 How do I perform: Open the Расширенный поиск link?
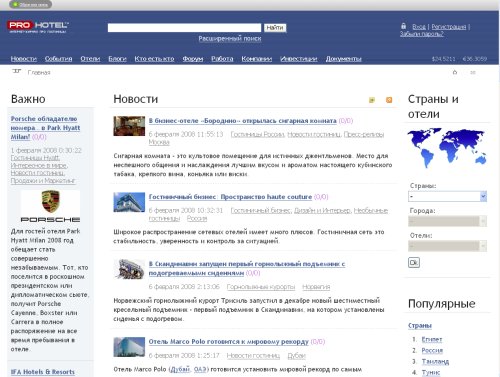(x=230, y=39)
